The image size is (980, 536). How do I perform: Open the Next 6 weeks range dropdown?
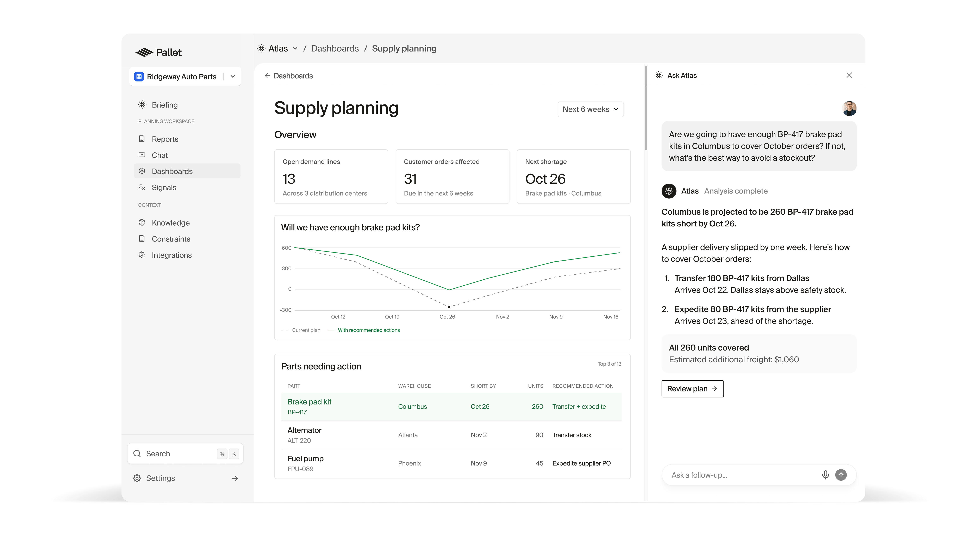click(591, 109)
